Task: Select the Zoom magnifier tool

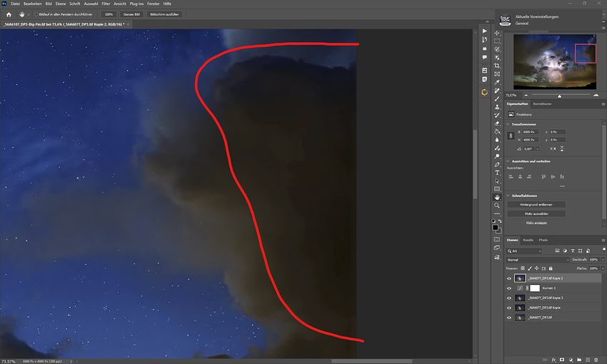Action: 497,205
